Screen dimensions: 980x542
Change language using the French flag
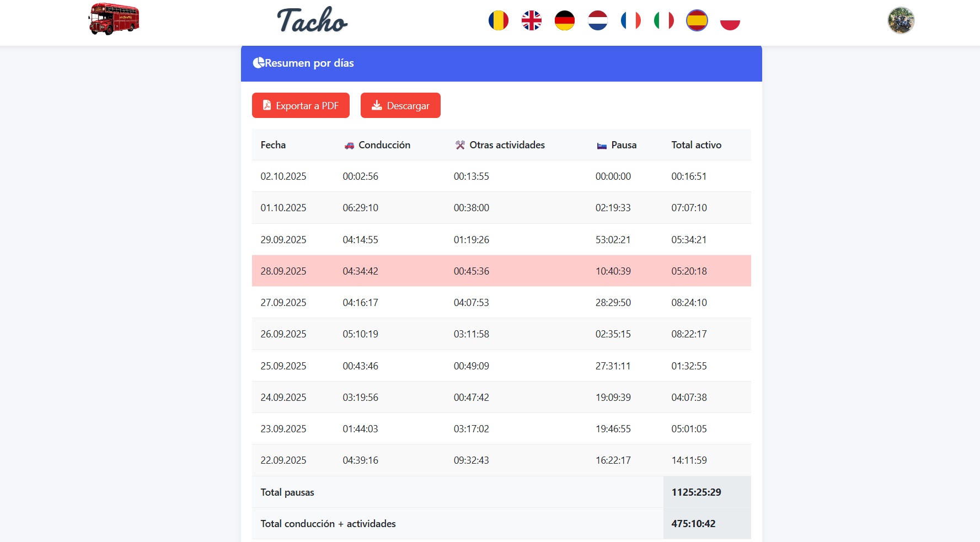[x=630, y=21]
